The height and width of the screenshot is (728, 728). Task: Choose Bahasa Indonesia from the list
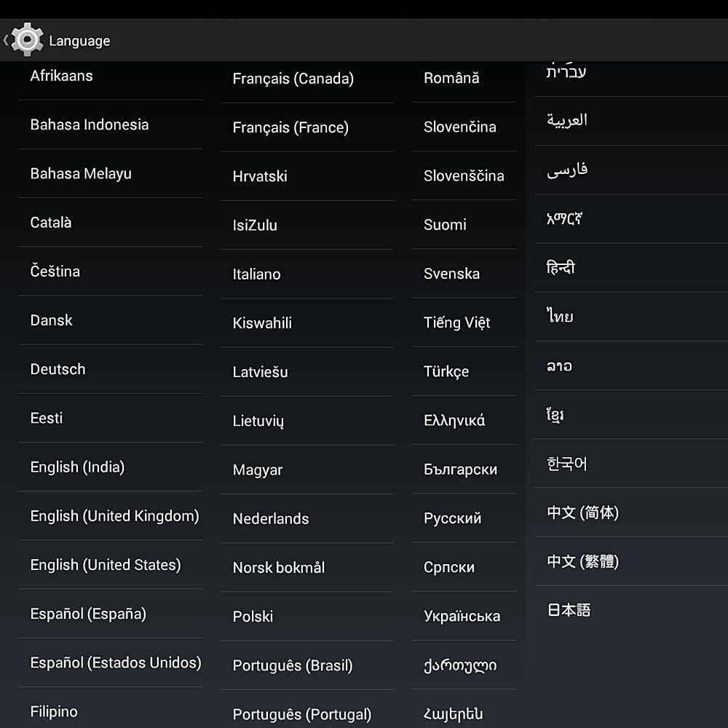pos(110,124)
